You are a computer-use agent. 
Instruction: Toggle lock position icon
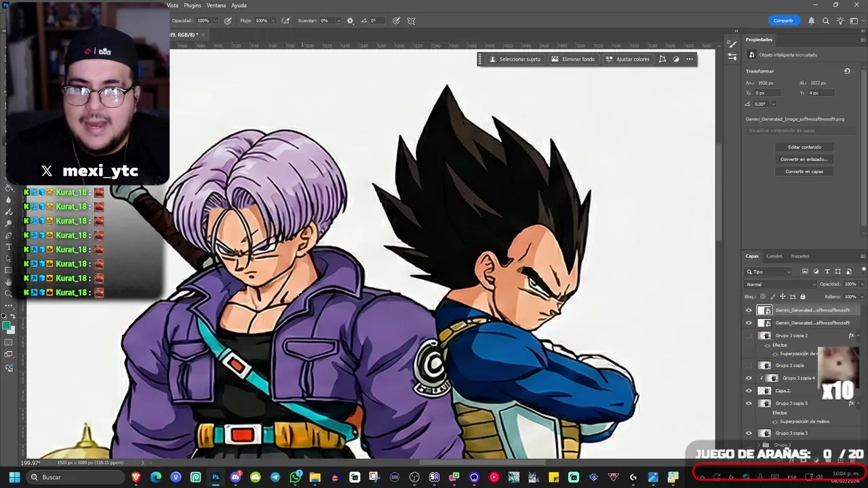tap(783, 297)
